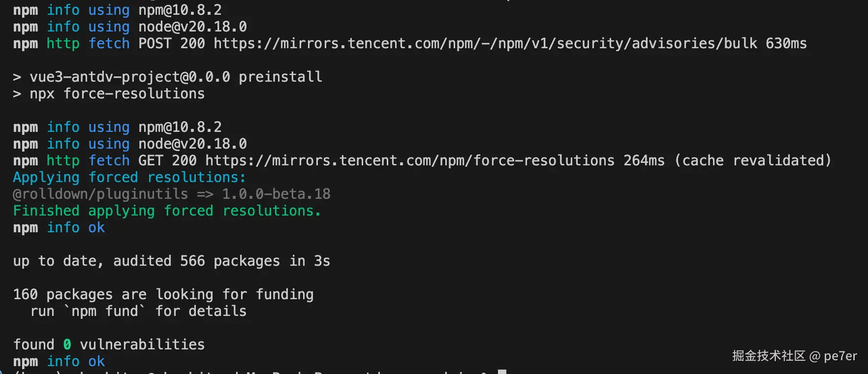Click the @rolldown/pluginutils package name
The height and width of the screenshot is (374, 868).
click(100, 194)
